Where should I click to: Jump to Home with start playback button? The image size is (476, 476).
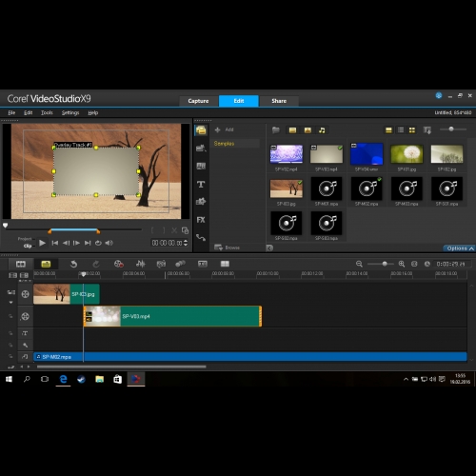(55, 243)
